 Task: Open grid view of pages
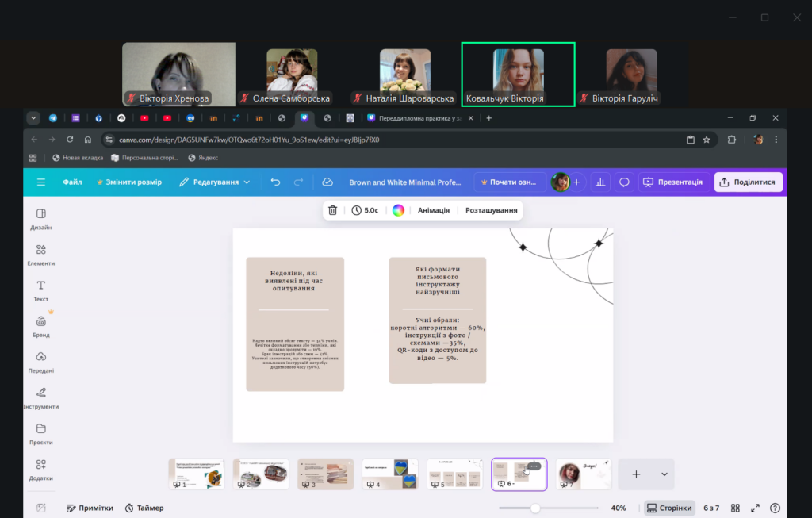[x=735, y=508]
